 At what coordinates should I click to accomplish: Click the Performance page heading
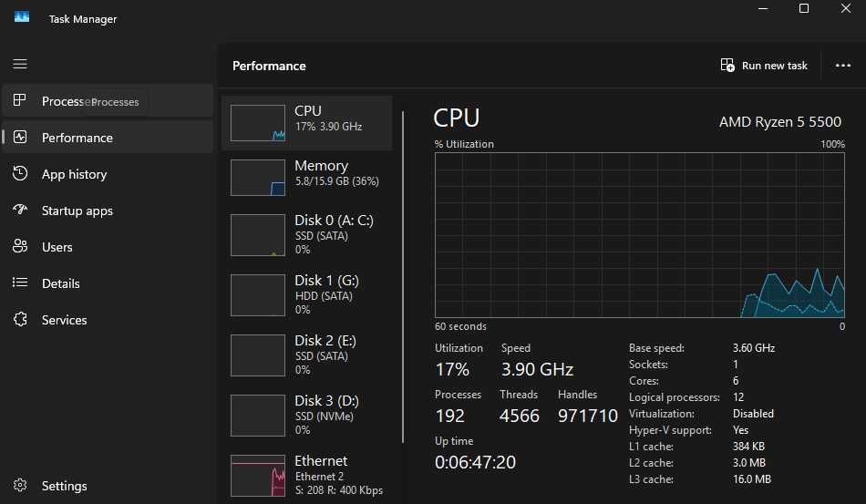(269, 66)
